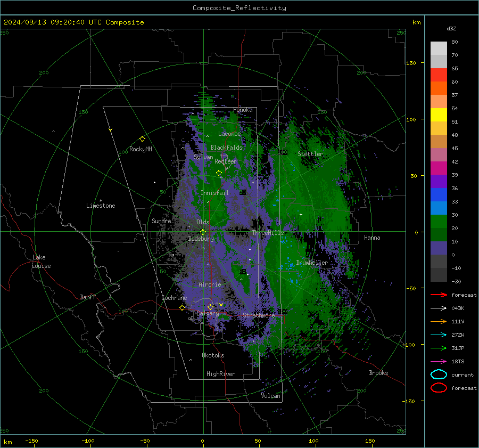Click the cyan current ellipse icon
Image resolution: width=479 pixels, height=448 pixels.
(x=439, y=374)
